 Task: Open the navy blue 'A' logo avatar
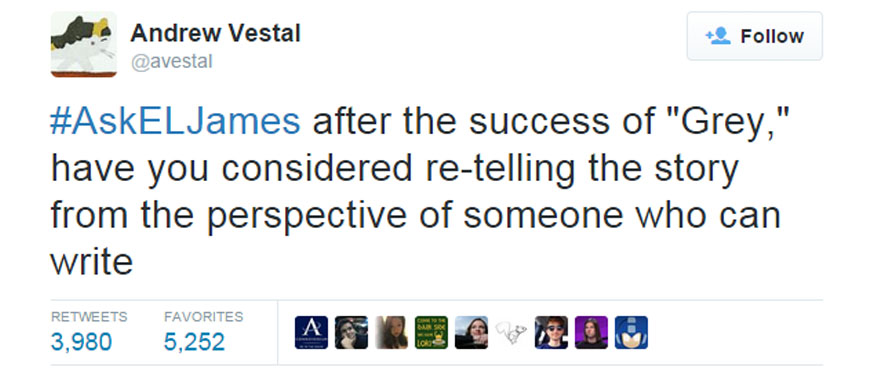pos(311,332)
